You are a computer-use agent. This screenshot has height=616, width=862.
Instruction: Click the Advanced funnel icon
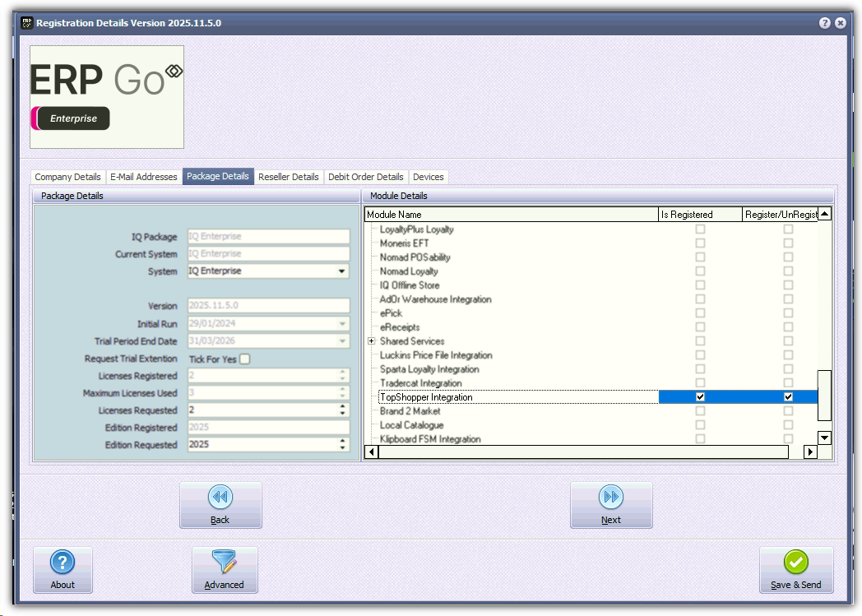coord(224,563)
